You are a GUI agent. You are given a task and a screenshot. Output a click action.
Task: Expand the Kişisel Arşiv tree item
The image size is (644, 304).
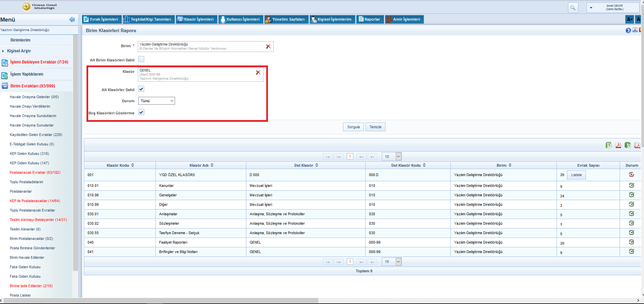(x=3, y=51)
